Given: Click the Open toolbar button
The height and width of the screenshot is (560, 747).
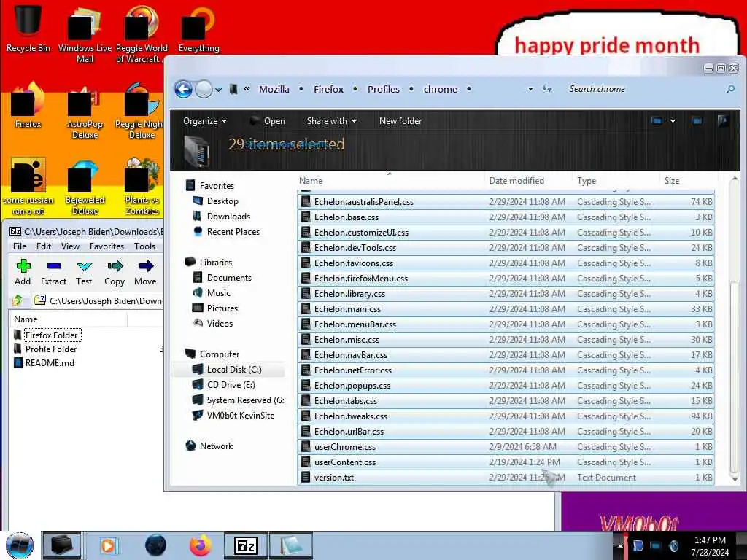Looking at the screenshot, I should pos(268,121).
